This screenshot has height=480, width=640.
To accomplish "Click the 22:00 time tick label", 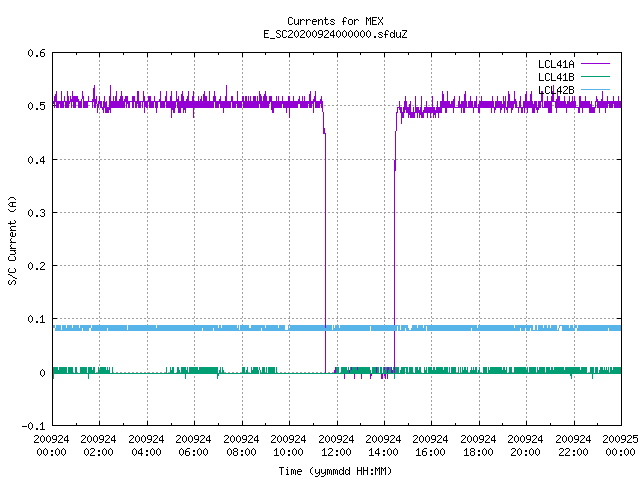I will pyautogui.click(x=573, y=452).
